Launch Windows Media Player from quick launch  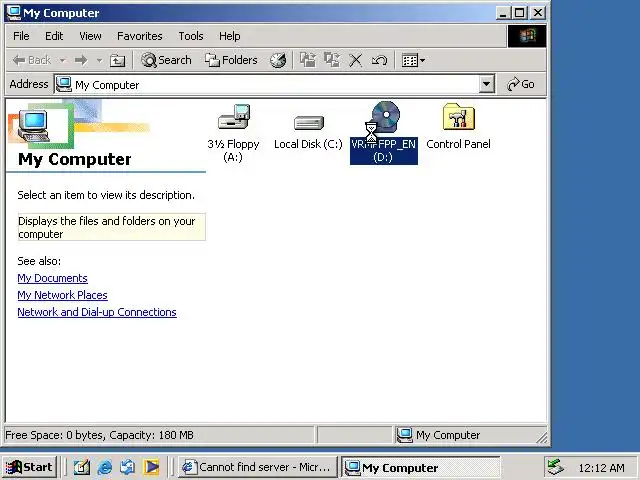[151, 467]
